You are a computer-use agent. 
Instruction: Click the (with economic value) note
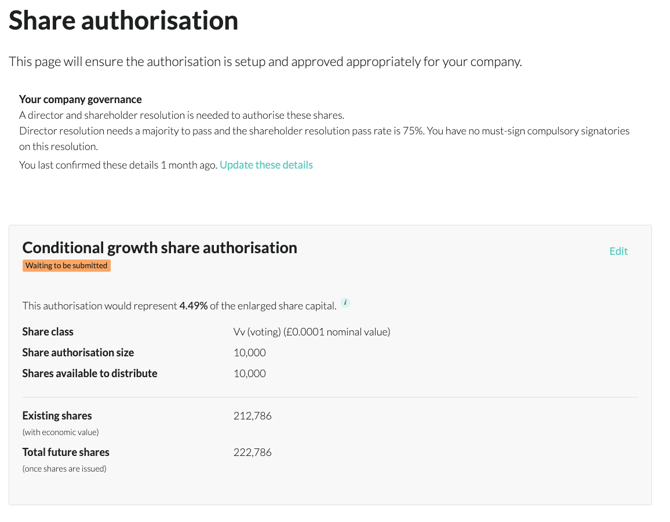tap(61, 432)
